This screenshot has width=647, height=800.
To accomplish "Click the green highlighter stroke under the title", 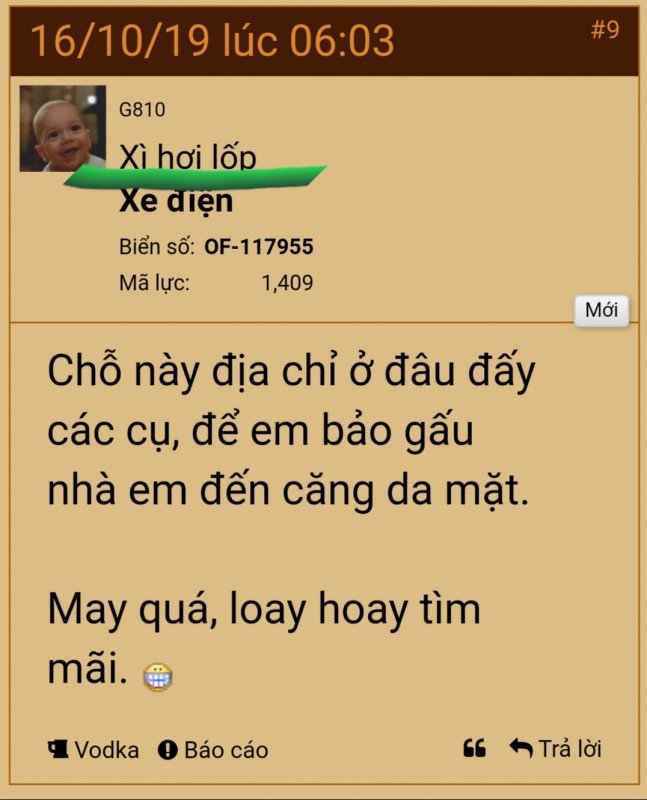I will (195, 177).
